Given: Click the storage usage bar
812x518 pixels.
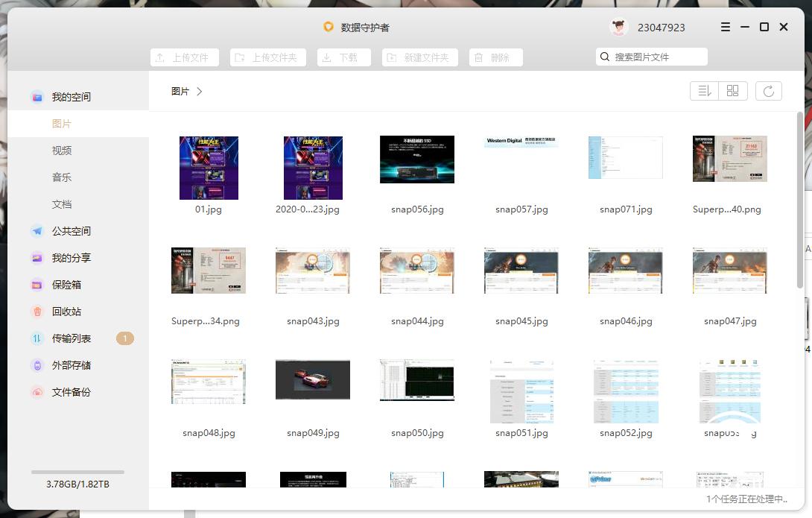Looking at the screenshot, I should 77,472.
